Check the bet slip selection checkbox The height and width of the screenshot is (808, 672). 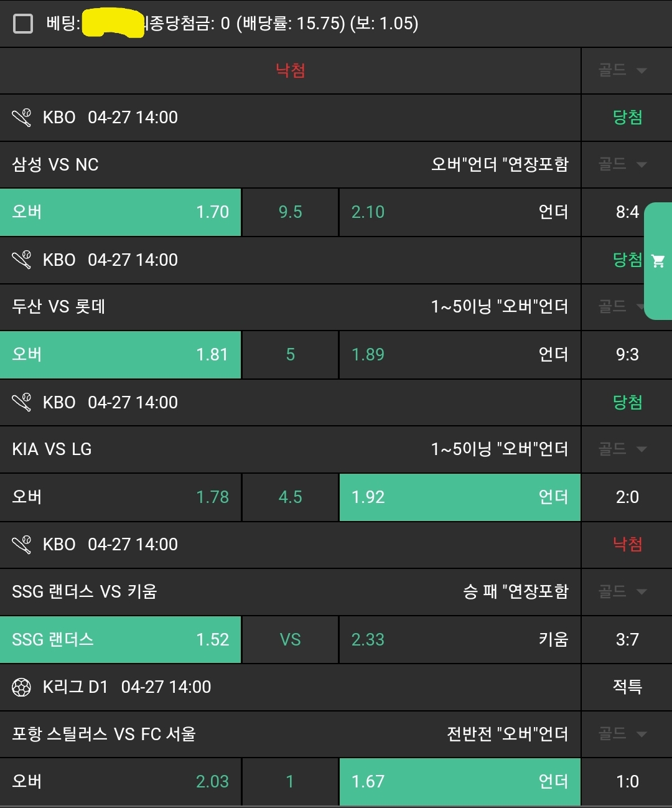[x=23, y=24]
